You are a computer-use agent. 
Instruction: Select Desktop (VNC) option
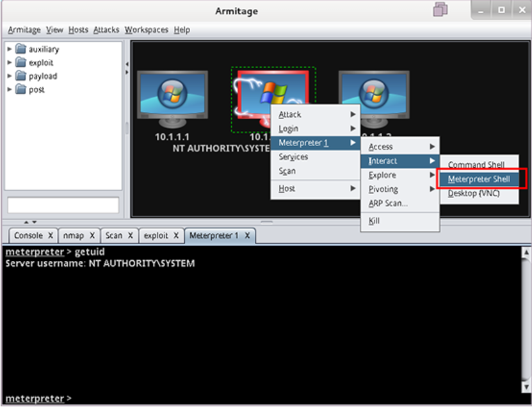point(480,194)
